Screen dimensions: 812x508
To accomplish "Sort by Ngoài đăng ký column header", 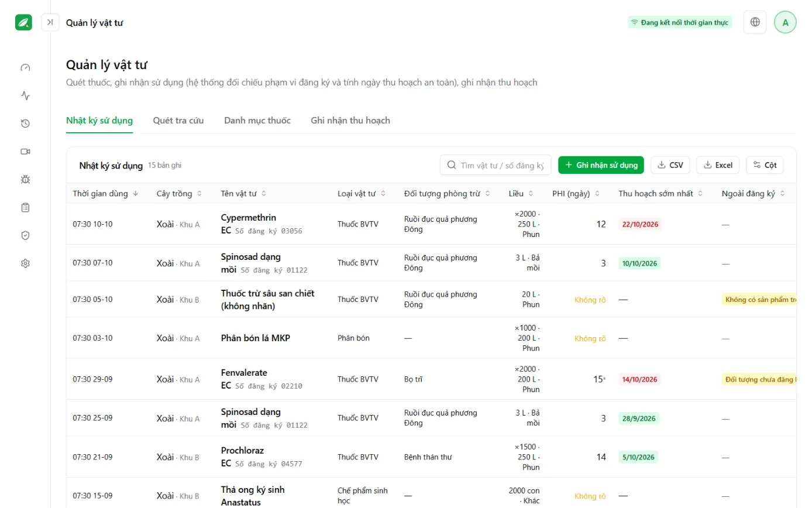I will coord(753,194).
